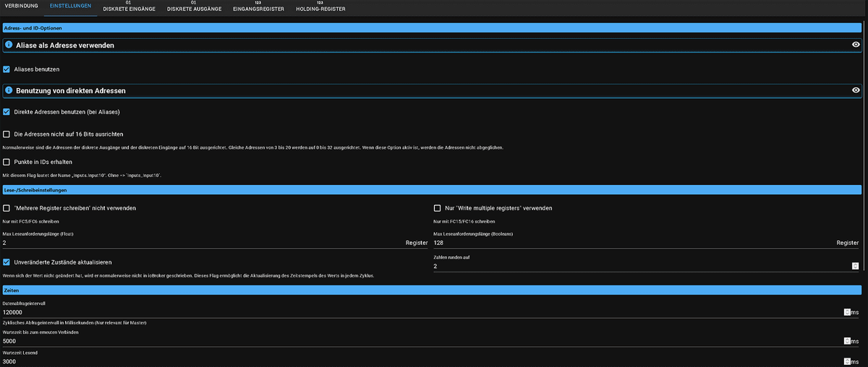Click info icon beside Benutzung von direkten Adressen
This screenshot has width=868, height=367.
[9, 90]
